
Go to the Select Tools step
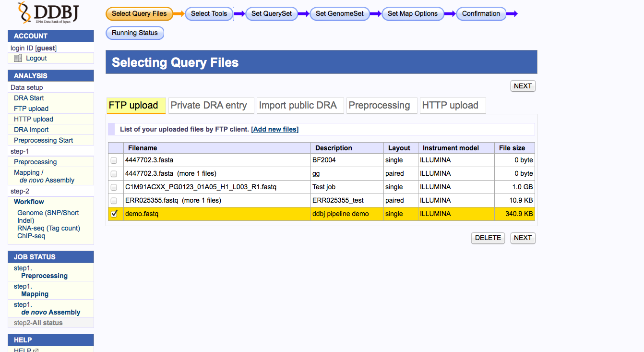pos(209,13)
